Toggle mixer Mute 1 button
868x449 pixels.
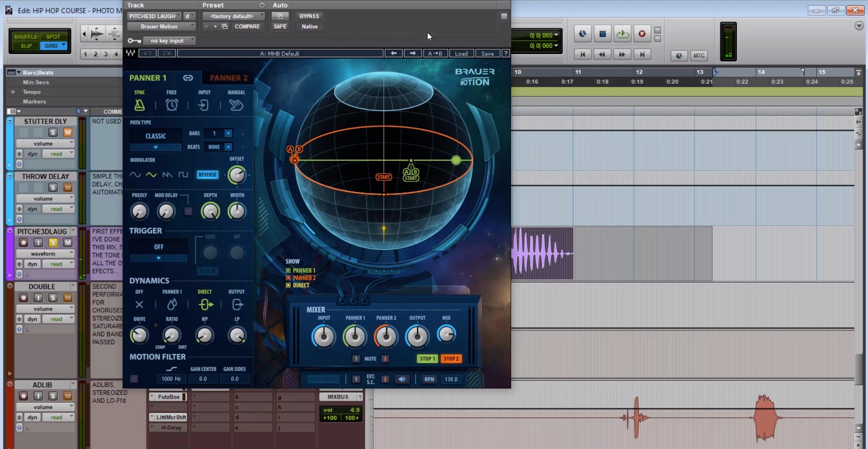click(x=356, y=359)
